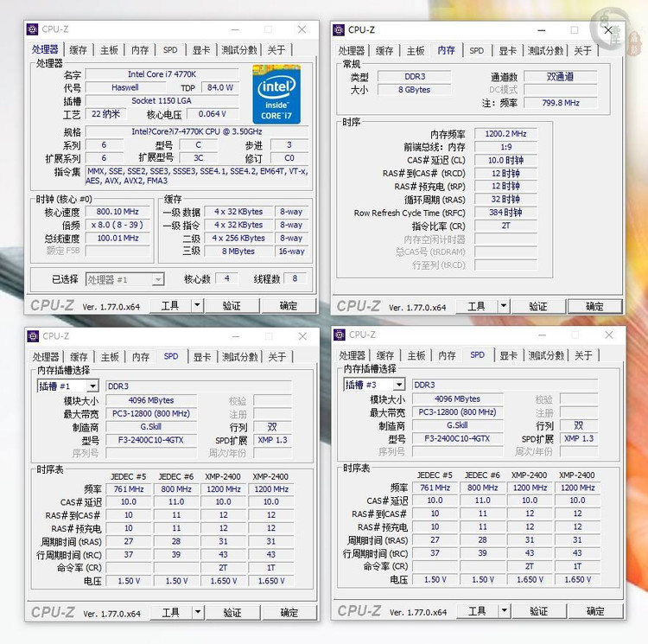Minimize the top-right memory window
Image resolution: width=648 pixels, height=644 pixels.
[542, 30]
